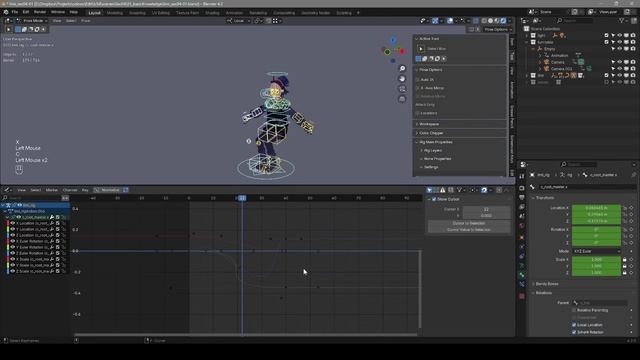Click the Cursor to Selection button
The height and width of the screenshot is (360, 640).
(x=469, y=223)
